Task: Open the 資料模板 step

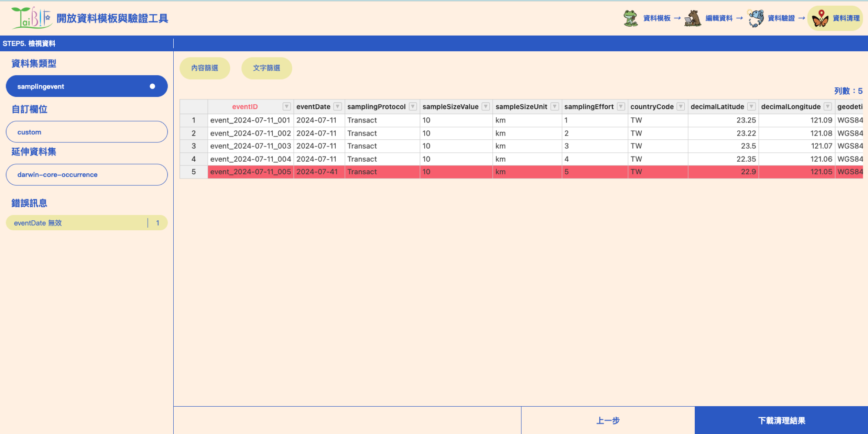Action: tap(657, 18)
